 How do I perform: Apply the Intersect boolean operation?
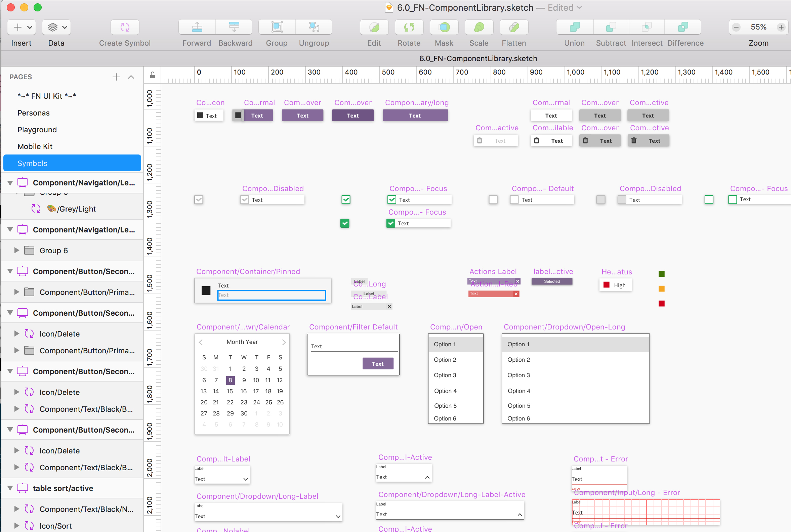[647, 27]
